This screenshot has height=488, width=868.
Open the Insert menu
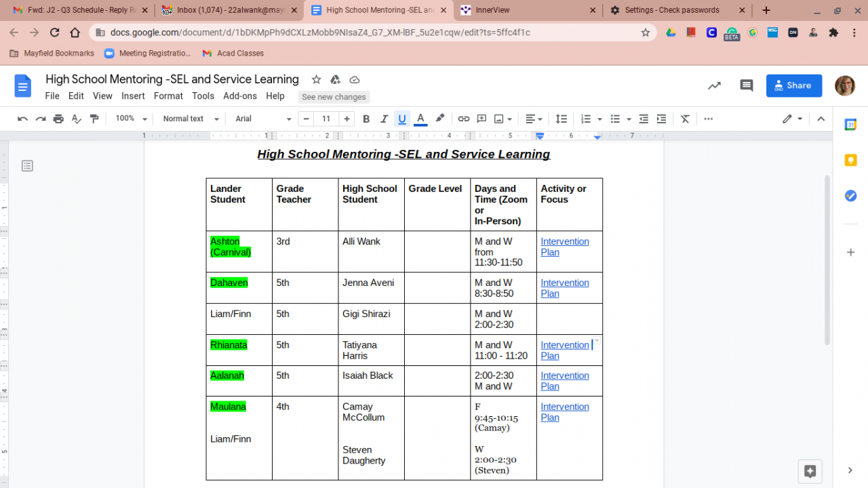[x=133, y=96]
